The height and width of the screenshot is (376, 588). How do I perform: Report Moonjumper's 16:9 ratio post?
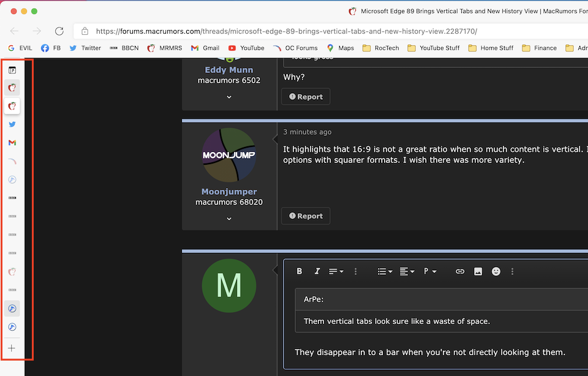point(306,216)
